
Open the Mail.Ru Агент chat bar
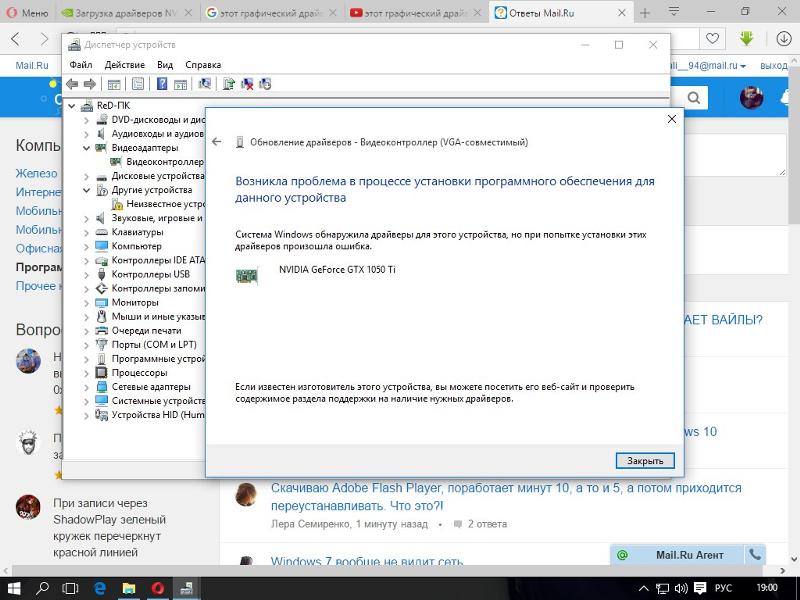pyautogui.click(x=678, y=555)
